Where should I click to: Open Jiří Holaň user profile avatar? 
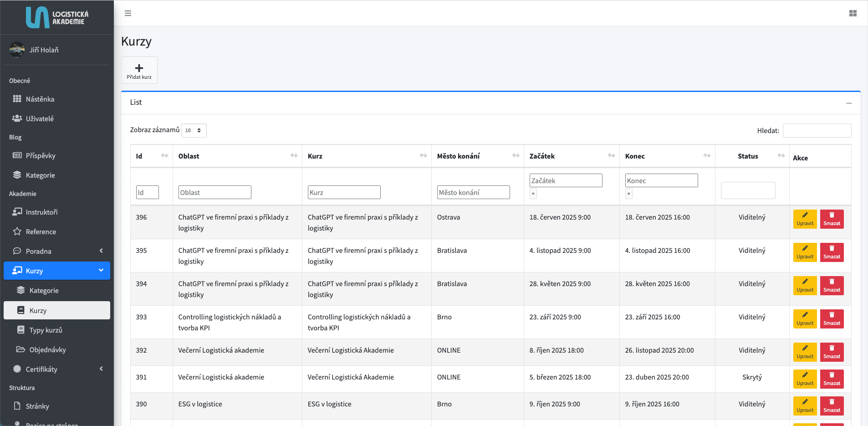pos(17,50)
